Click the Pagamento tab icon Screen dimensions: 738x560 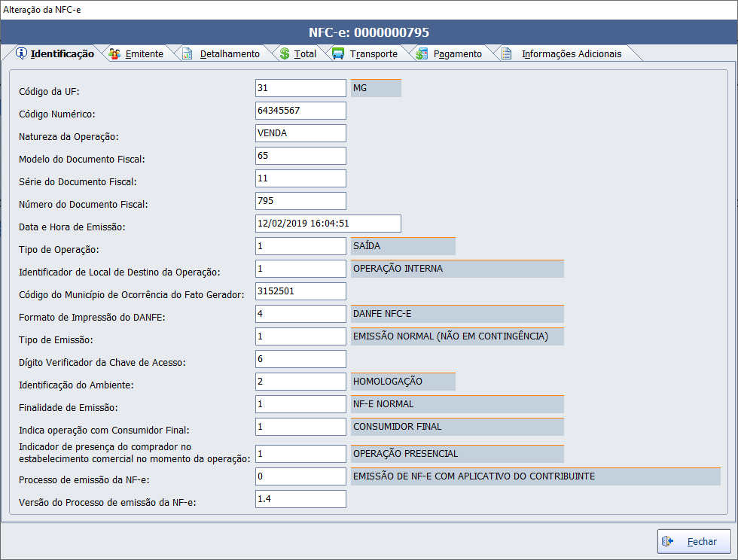(x=422, y=53)
